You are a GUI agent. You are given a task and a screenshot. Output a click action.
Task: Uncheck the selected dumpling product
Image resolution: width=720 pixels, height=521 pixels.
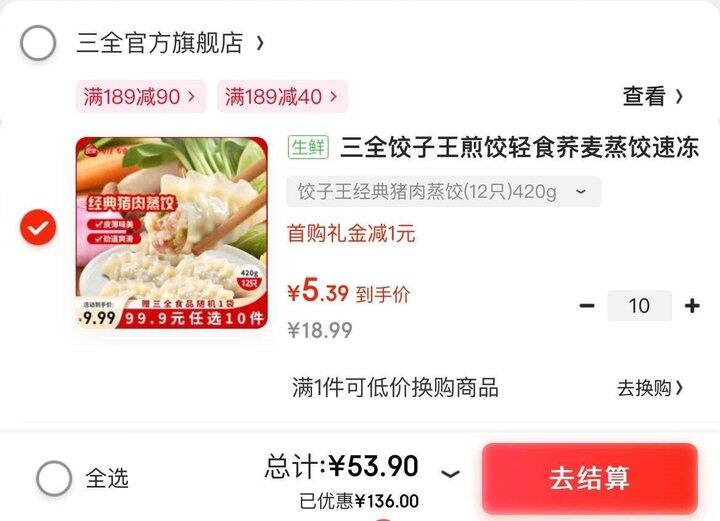[38, 227]
